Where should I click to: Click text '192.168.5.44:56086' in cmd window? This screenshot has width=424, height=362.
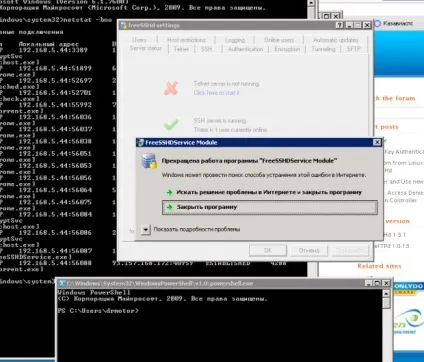click(x=55, y=232)
